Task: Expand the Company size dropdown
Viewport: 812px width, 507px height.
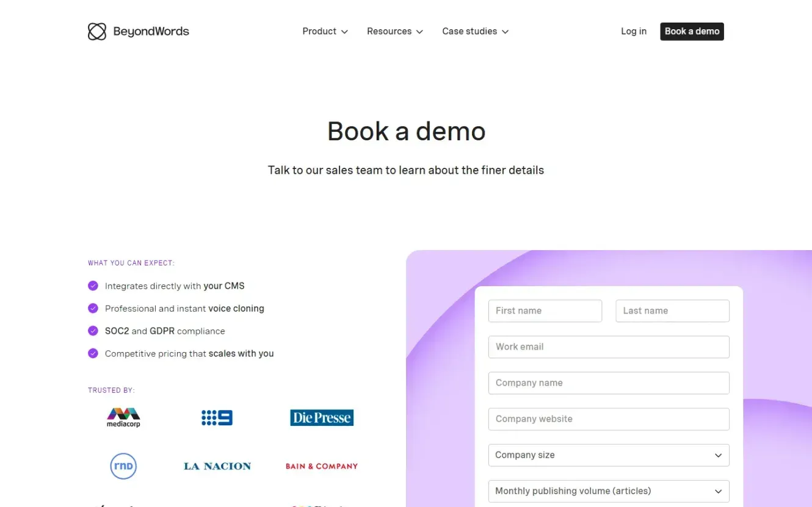Action: pos(609,455)
